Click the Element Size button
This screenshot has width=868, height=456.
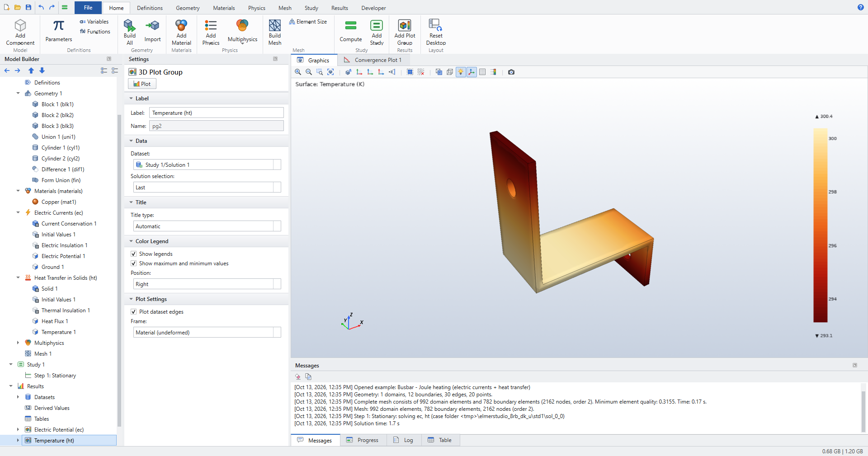(x=308, y=22)
